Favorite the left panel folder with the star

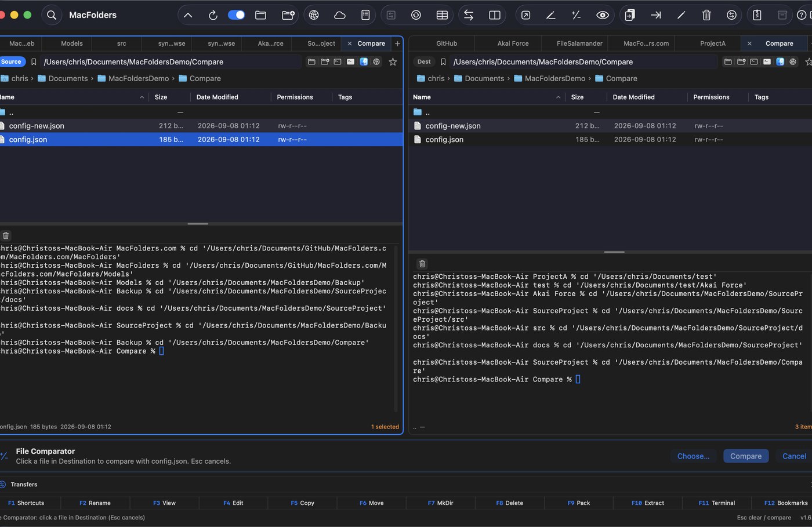coord(393,62)
